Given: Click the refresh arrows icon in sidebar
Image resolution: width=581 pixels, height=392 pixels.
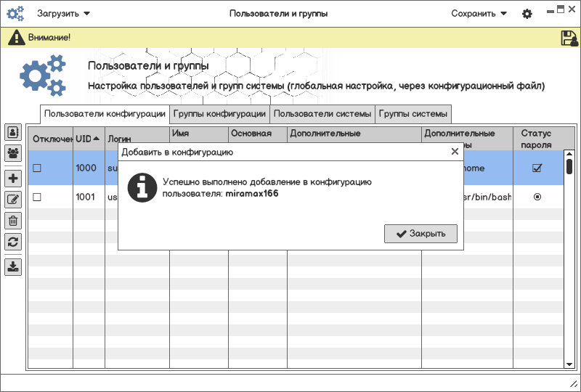Looking at the screenshot, I should click(x=13, y=242).
